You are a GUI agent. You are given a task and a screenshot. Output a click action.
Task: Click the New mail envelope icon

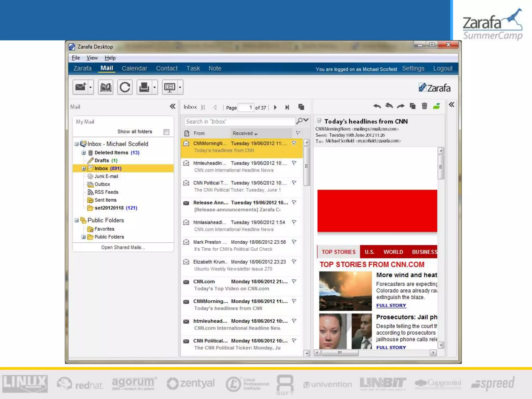[80, 87]
